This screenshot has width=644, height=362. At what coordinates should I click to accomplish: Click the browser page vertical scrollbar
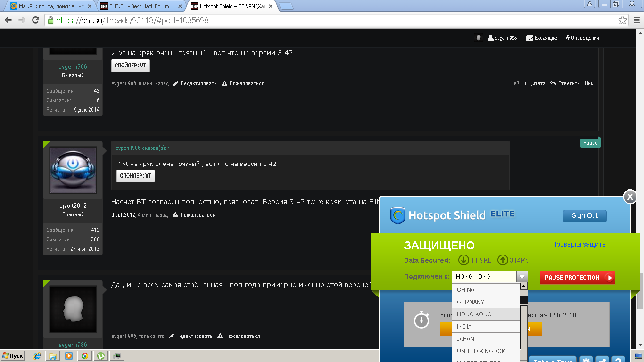pyautogui.click(x=640, y=290)
